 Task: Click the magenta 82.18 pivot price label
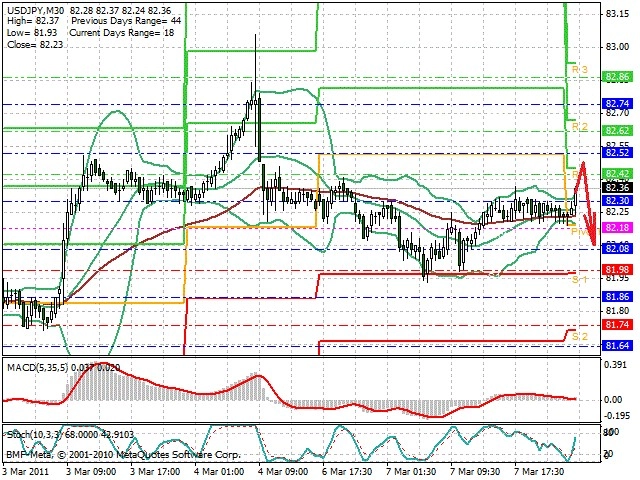point(617,227)
